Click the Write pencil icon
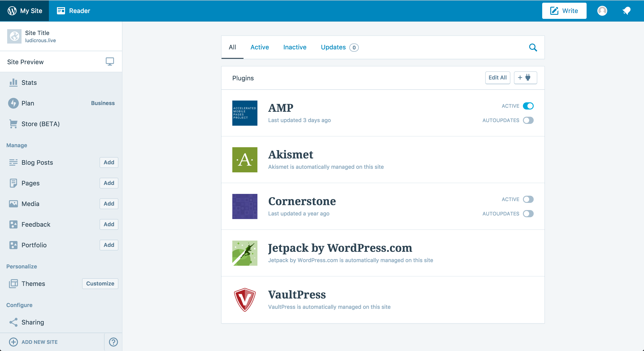The width and height of the screenshot is (644, 351). 554,11
